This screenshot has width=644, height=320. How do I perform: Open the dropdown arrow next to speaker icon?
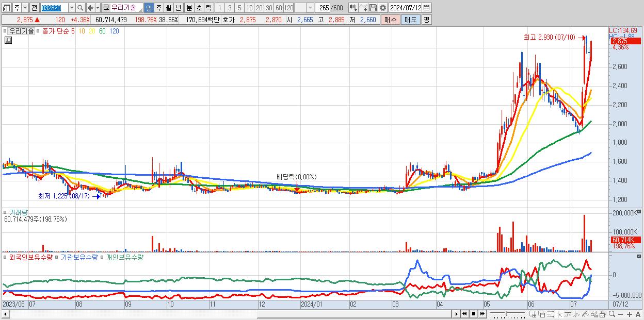click(98, 8)
